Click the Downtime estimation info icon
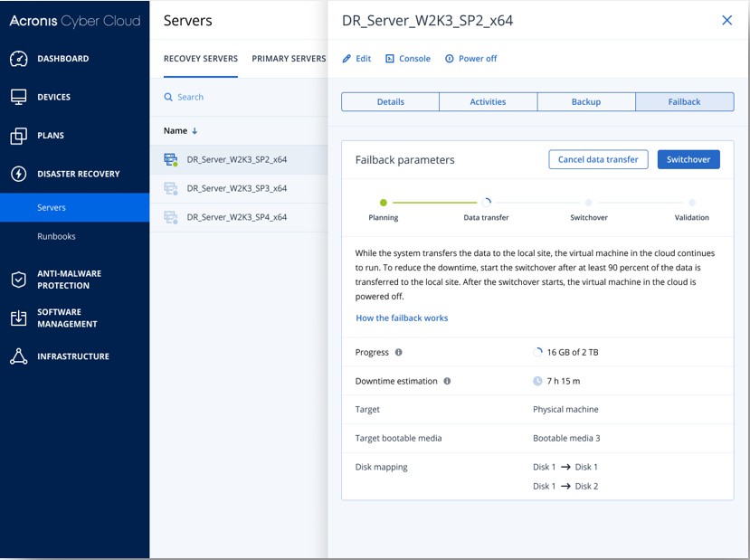The width and height of the screenshot is (750, 560). [x=447, y=381]
